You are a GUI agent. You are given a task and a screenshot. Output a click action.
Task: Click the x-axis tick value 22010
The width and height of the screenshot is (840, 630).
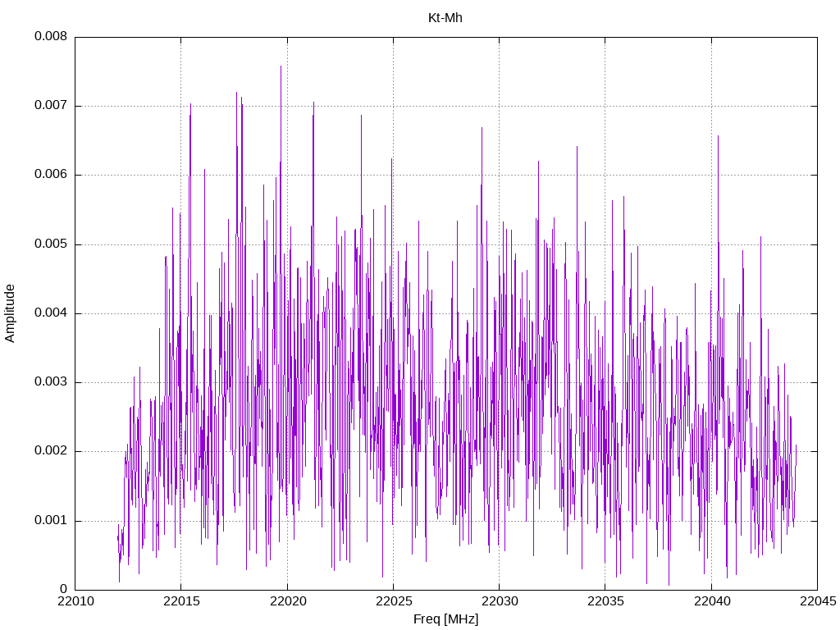click(75, 601)
